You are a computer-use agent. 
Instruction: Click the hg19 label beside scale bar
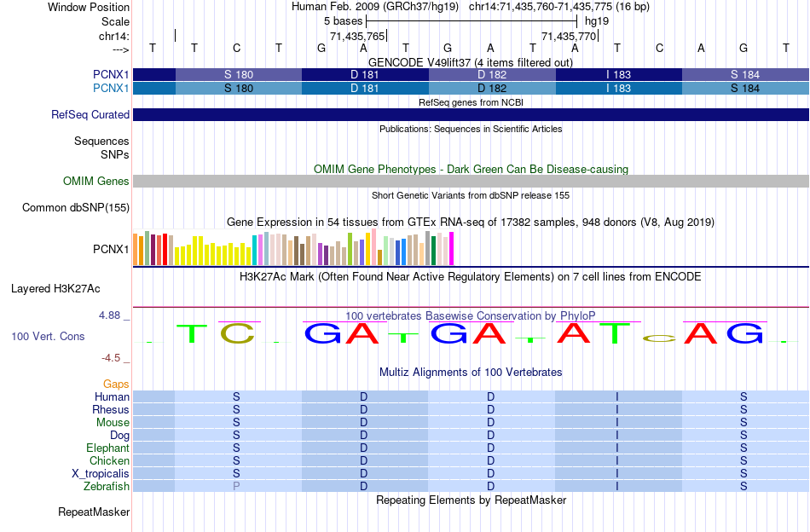click(x=597, y=21)
